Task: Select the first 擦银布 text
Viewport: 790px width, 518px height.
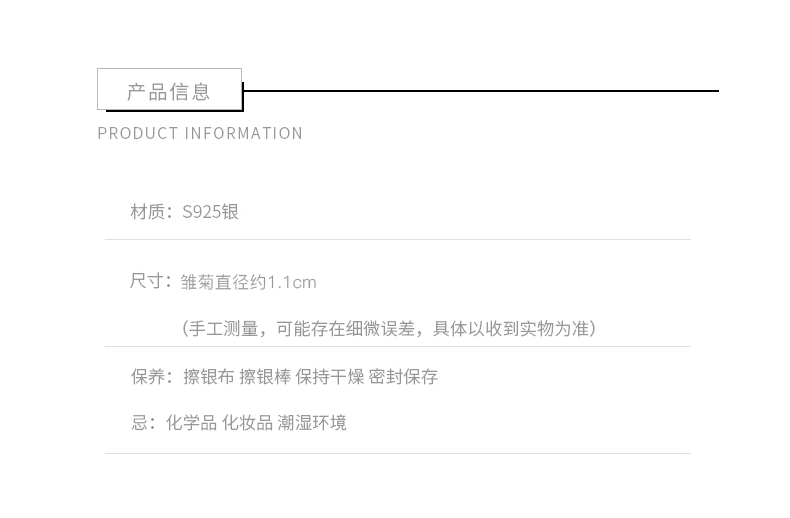Action: pyautogui.click(x=209, y=376)
